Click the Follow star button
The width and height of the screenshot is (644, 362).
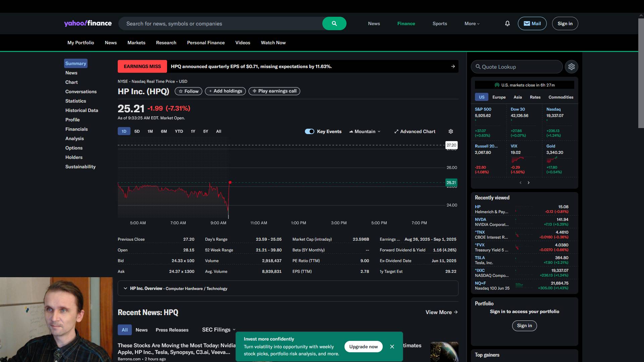pyautogui.click(x=189, y=91)
